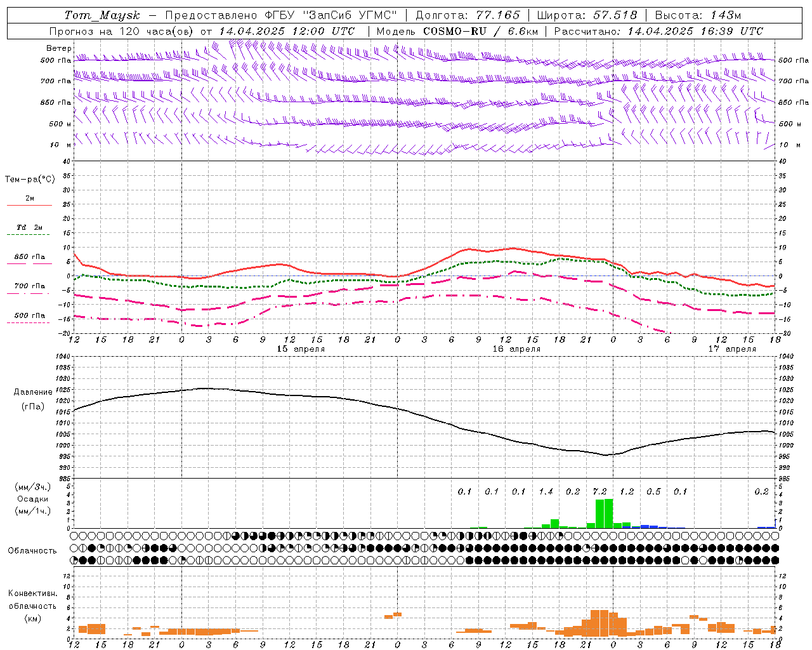Click the Tom_Maysk station title
Image resolution: width=812 pixels, height=650 pixels.
(x=102, y=15)
